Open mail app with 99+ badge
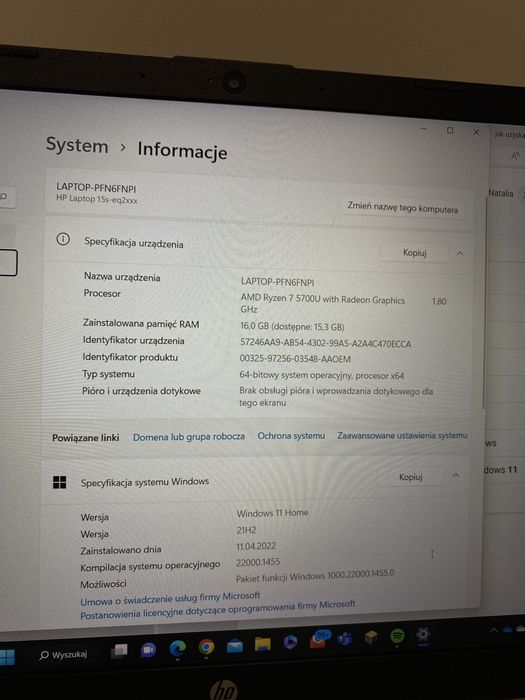This screenshot has width=525, height=700. coord(319,639)
